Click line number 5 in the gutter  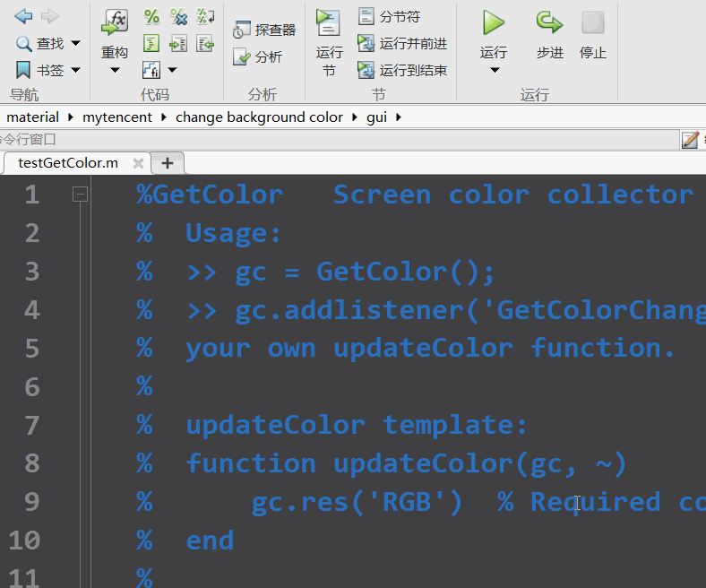pyautogui.click(x=32, y=349)
